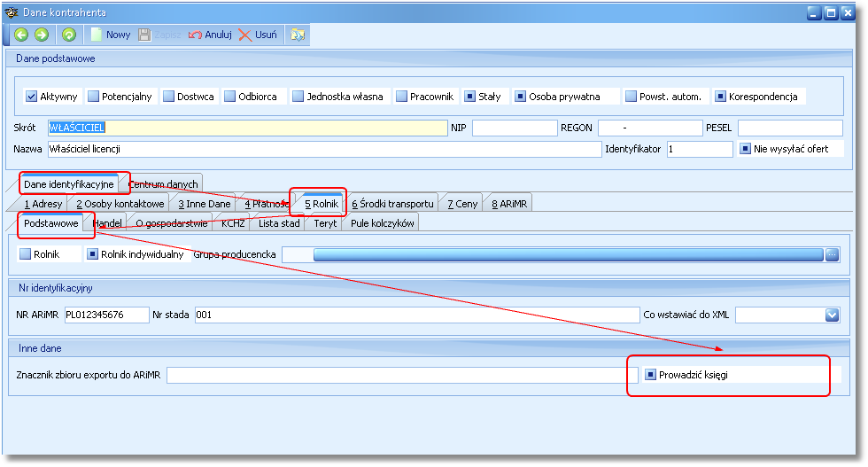This screenshot has height=467, width=868.
Task: Toggle Jednostka własna checkbox
Action: point(298,97)
